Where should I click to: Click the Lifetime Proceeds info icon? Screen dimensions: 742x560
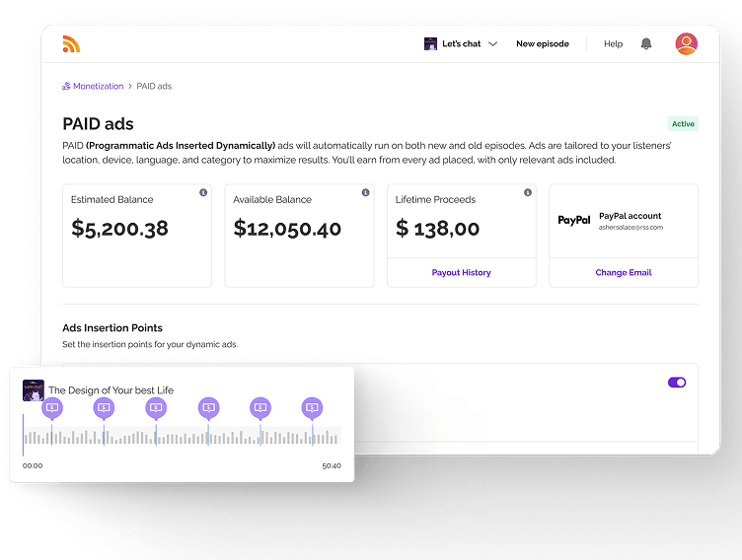(x=527, y=192)
